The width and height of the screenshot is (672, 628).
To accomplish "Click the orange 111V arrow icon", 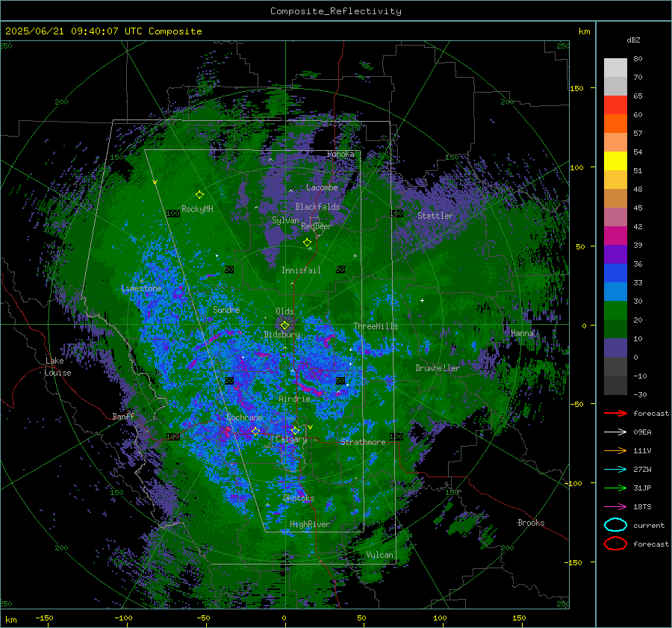I will (615, 450).
